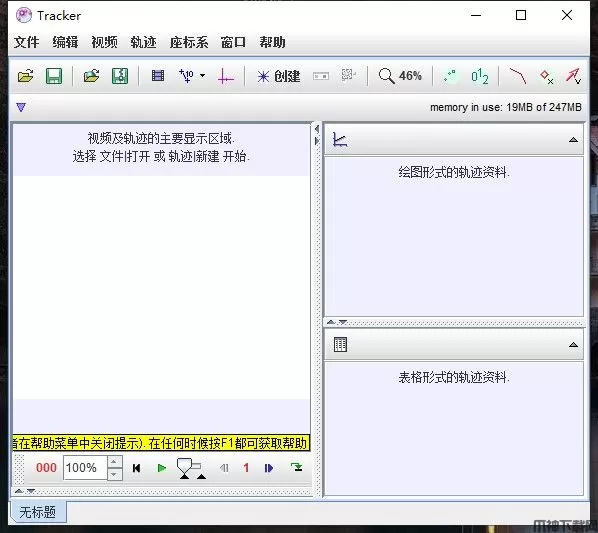Click the right-pointing vertical divider arrow
598x533 pixels.
tap(317, 141)
